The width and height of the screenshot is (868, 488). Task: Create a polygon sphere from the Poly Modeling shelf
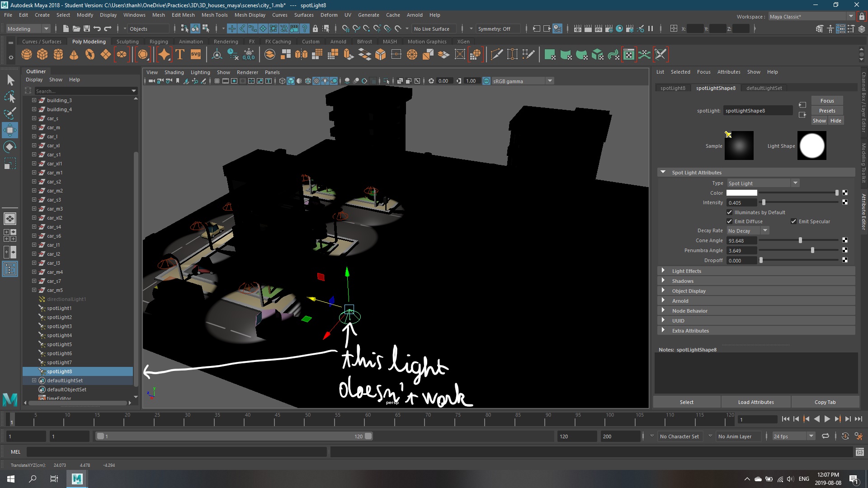(x=26, y=54)
